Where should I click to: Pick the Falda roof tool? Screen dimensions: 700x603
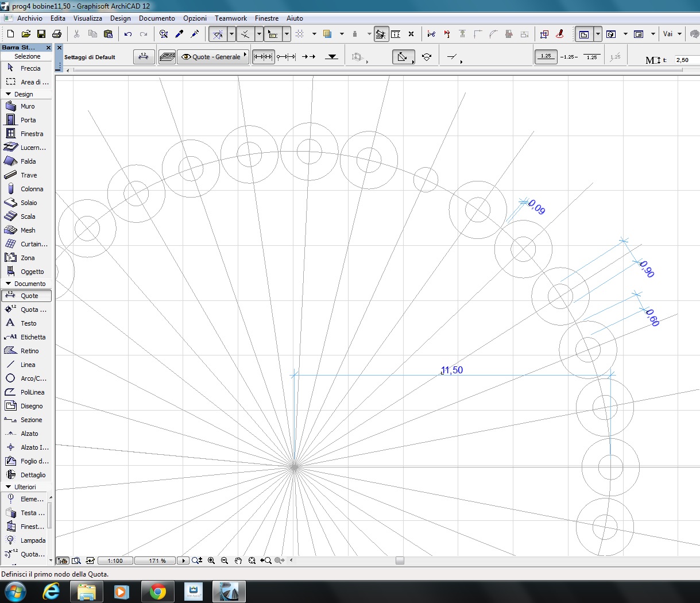(27, 161)
